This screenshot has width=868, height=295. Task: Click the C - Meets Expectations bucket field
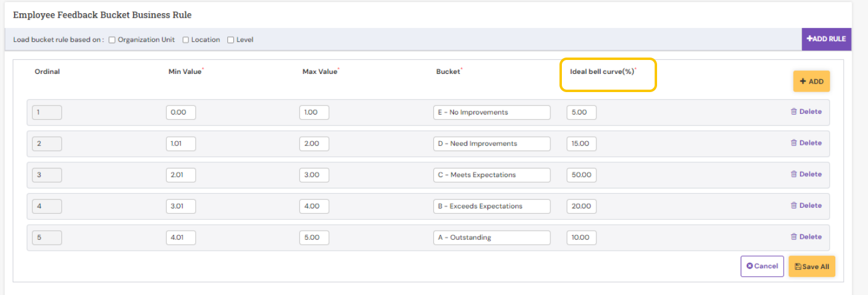492,175
